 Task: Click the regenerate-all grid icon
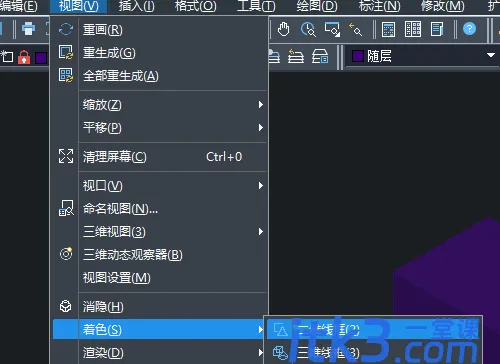(x=66, y=75)
